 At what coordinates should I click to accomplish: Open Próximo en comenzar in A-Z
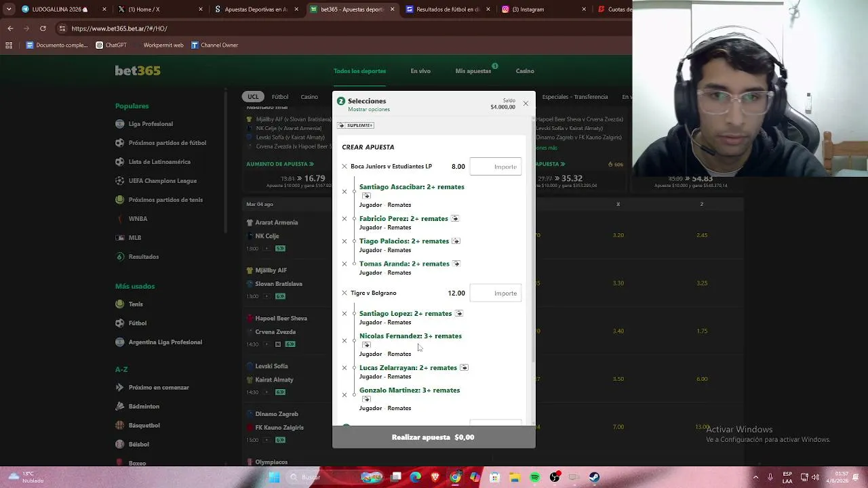pos(159,388)
